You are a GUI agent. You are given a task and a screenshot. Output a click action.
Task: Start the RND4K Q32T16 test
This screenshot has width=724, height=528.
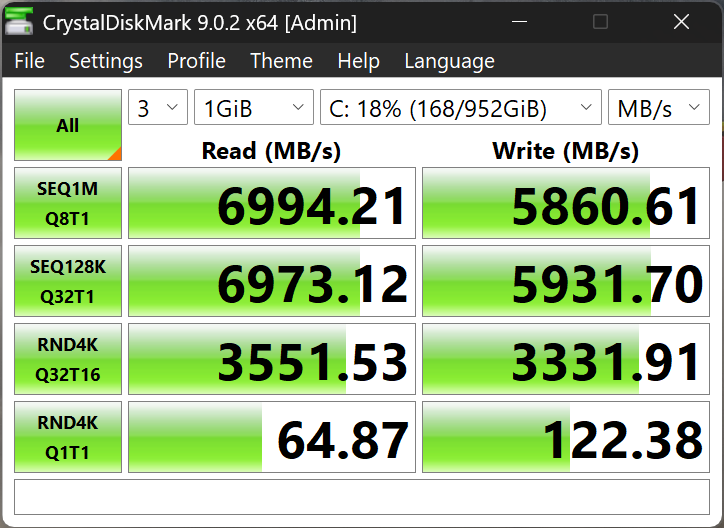coord(68,359)
